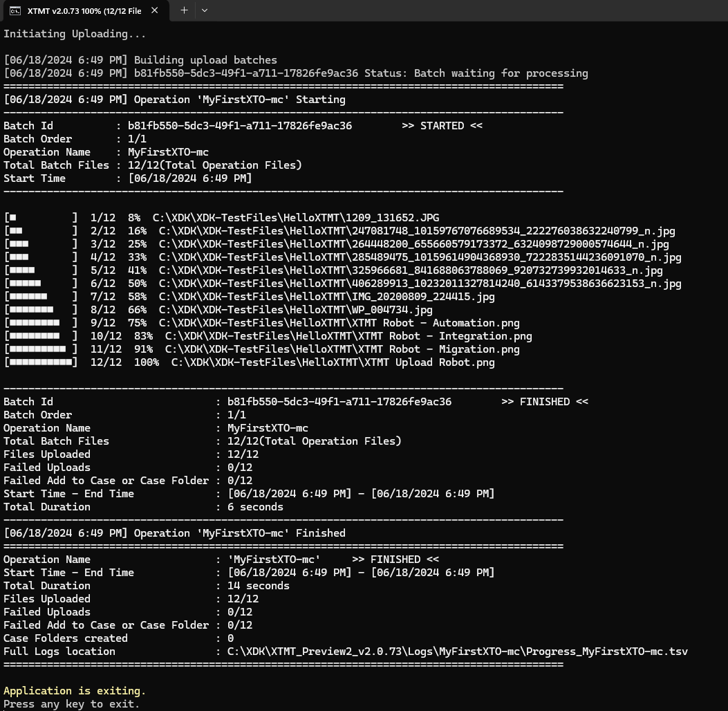Open a new terminal tab

click(x=184, y=10)
